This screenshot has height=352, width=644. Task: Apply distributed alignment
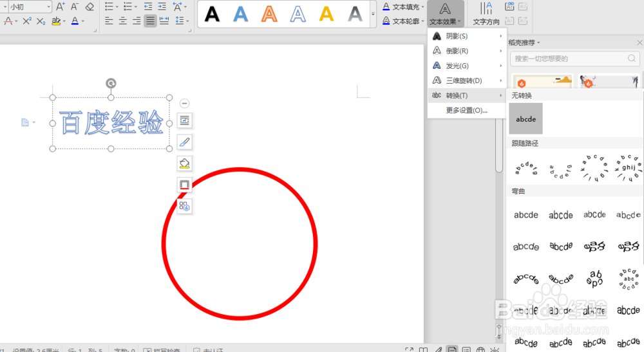click(x=164, y=21)
